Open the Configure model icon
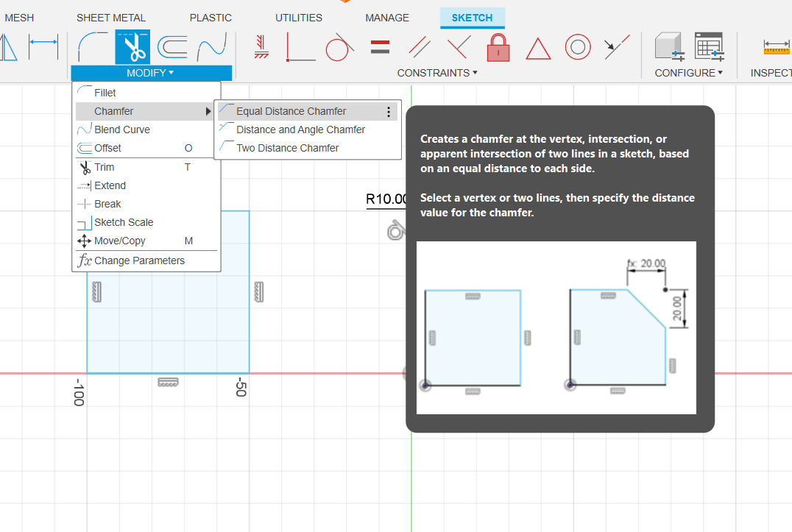Viewport: 792px width, 532px height. coord(669,47)
